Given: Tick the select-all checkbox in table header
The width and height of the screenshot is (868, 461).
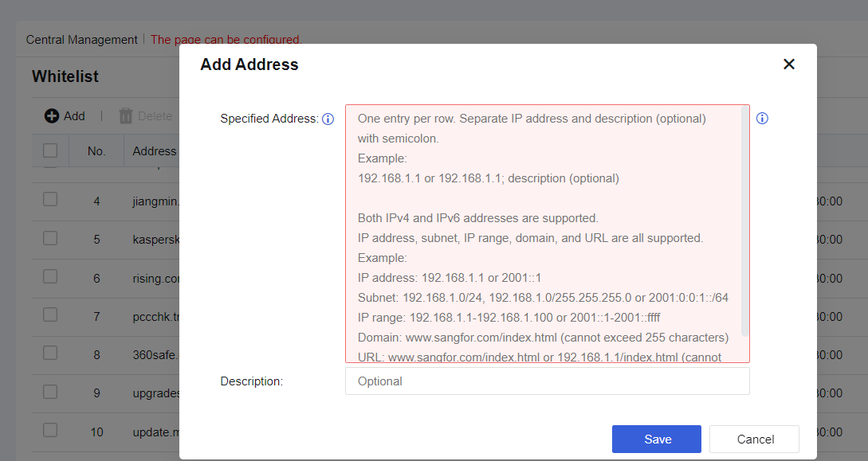Looking at the screenshot, I should 50,150.
